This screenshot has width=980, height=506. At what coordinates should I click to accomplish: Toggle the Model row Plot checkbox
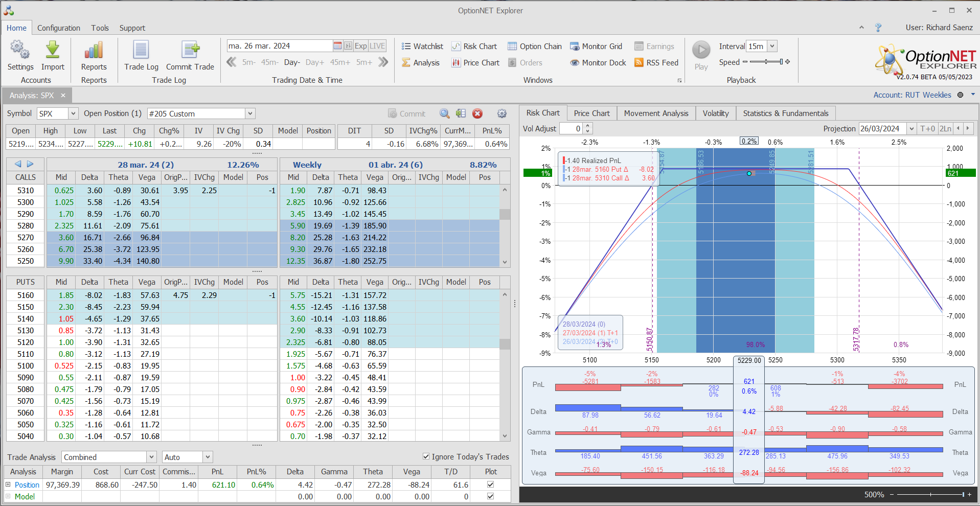(490, 496)
